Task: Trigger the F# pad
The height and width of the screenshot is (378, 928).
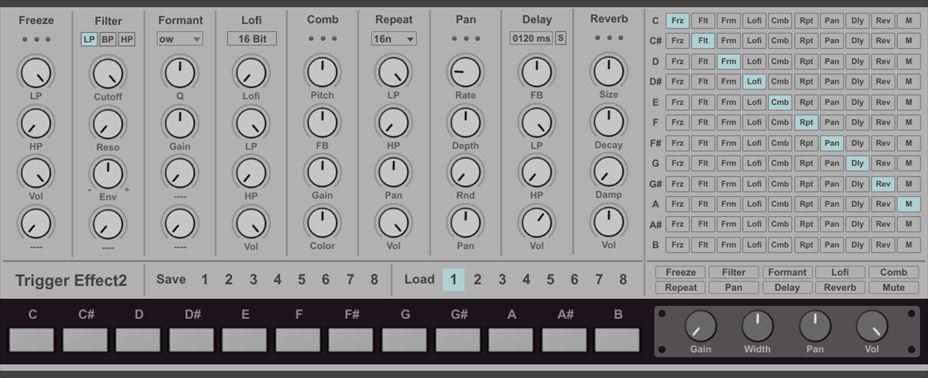Action: [351, 340]
